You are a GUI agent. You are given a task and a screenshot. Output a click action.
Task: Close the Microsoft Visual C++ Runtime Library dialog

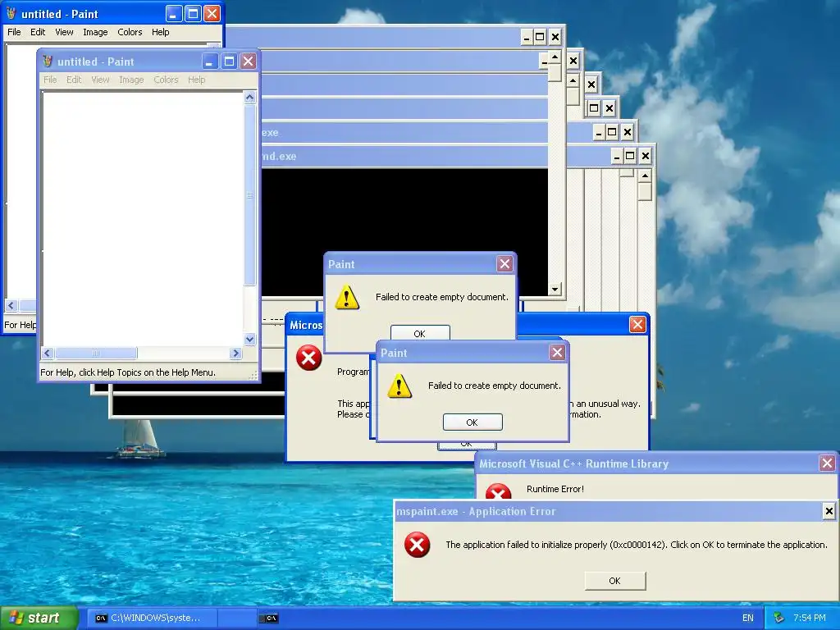(827, 463)
